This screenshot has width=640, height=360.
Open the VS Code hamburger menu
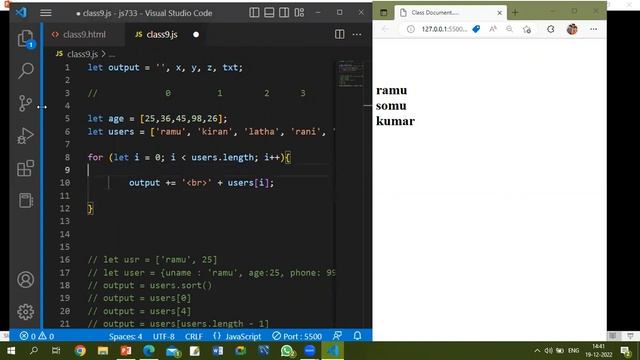(46, 13)
